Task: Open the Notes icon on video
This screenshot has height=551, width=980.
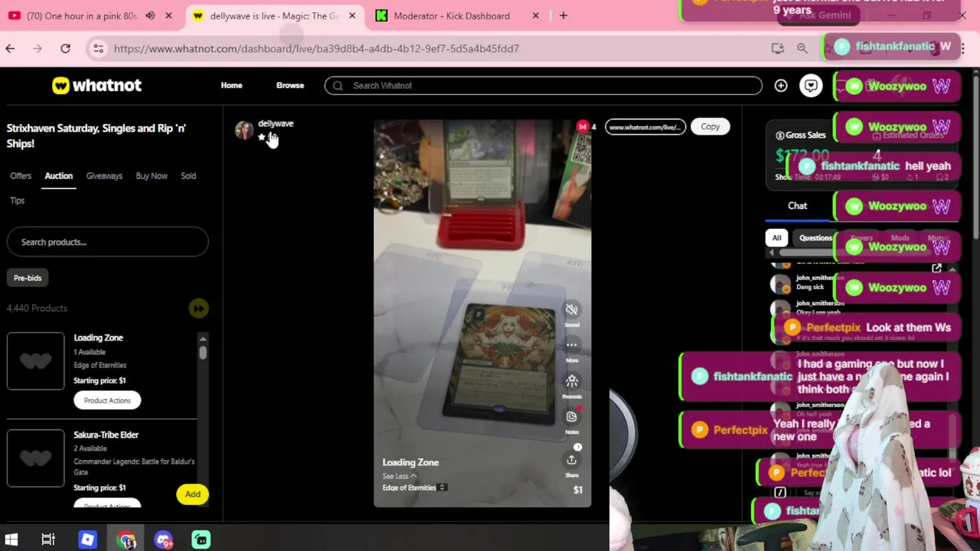Action: point(572,416)
